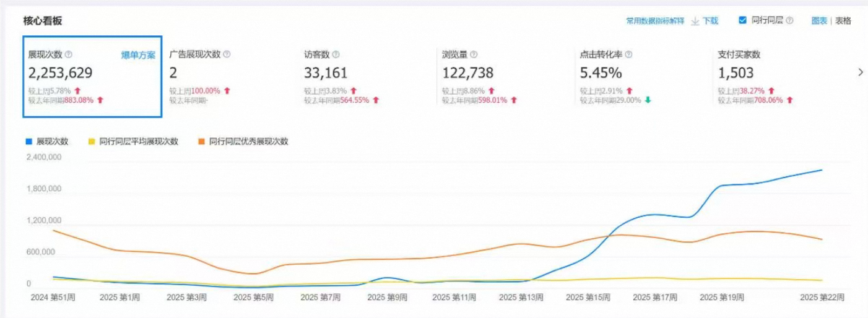868x318 pixels.
Task: Click 2025 第22周 point on chart axis
Action: click(822, 298)
